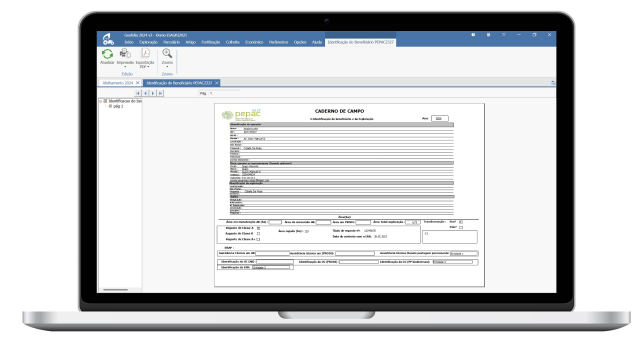This screenshot has height=360, width=640.
Task: Click the Ano field in the report
Action: [x=440, y=118]
